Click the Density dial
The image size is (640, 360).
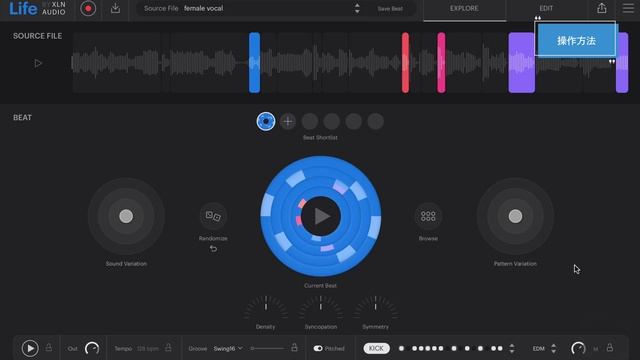(266, 307)
